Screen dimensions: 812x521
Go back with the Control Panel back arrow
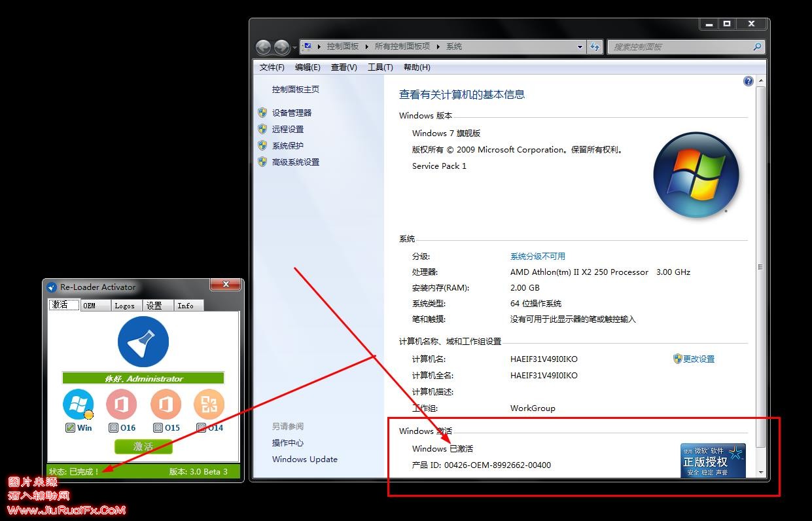tap(264, 47)
